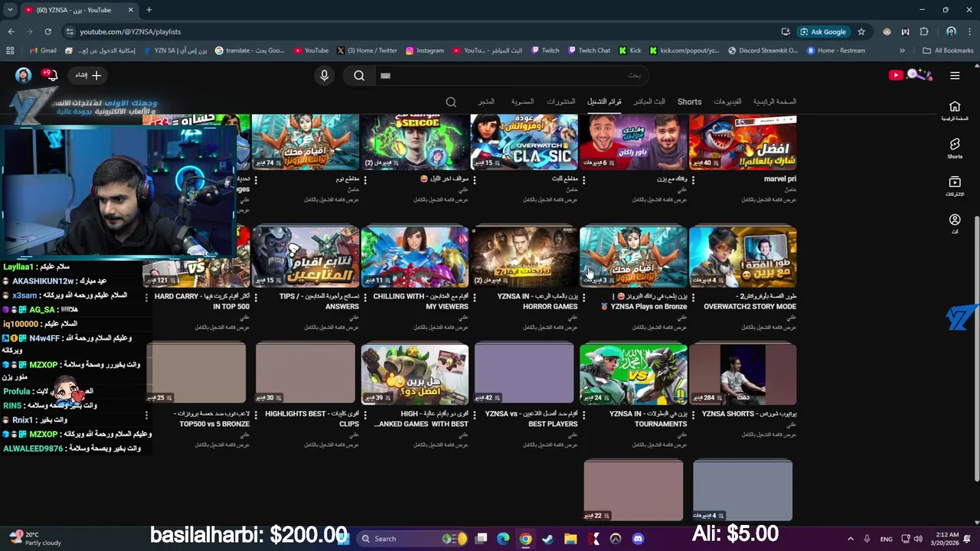Open more options for YZNSA IN TOURNAMENTS playlist

click(x=583, y=414)
